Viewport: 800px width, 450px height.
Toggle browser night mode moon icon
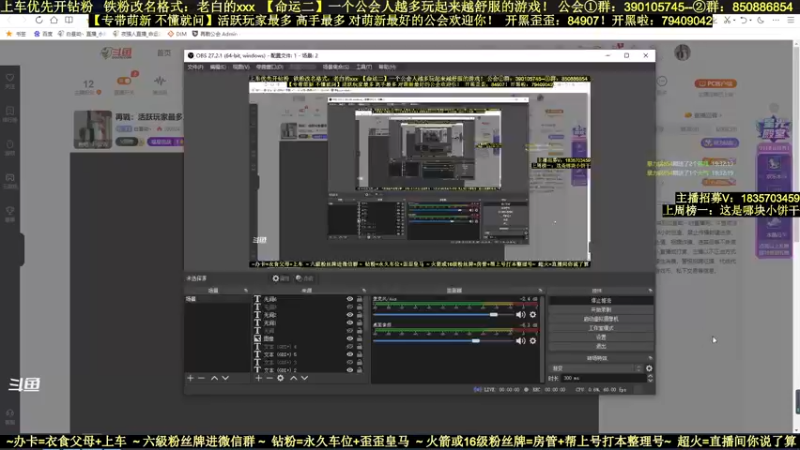pyautogui.click(x=760, y=20)
